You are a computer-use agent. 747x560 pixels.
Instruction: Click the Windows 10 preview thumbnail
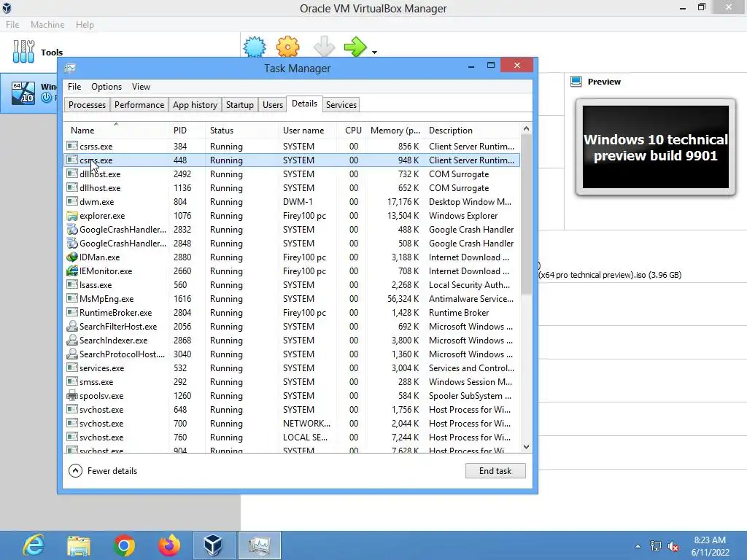pos(656,147)
